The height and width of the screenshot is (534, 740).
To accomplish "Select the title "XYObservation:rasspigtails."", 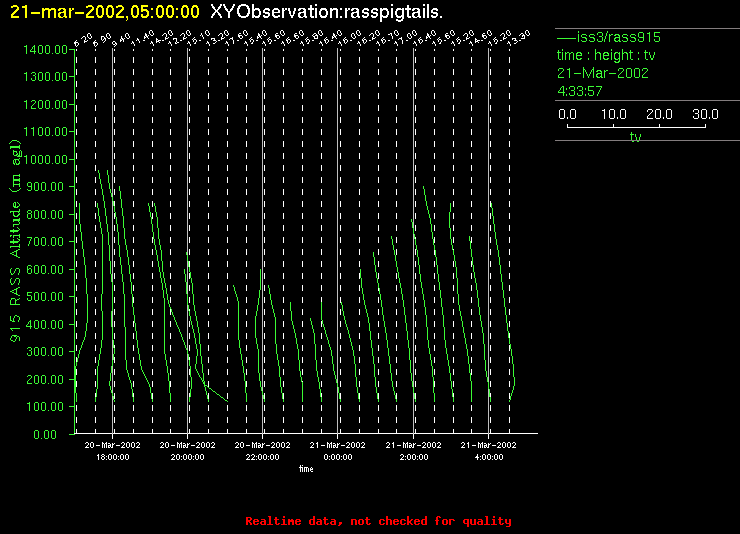I will pyautogui.click(x=327, y=12).
